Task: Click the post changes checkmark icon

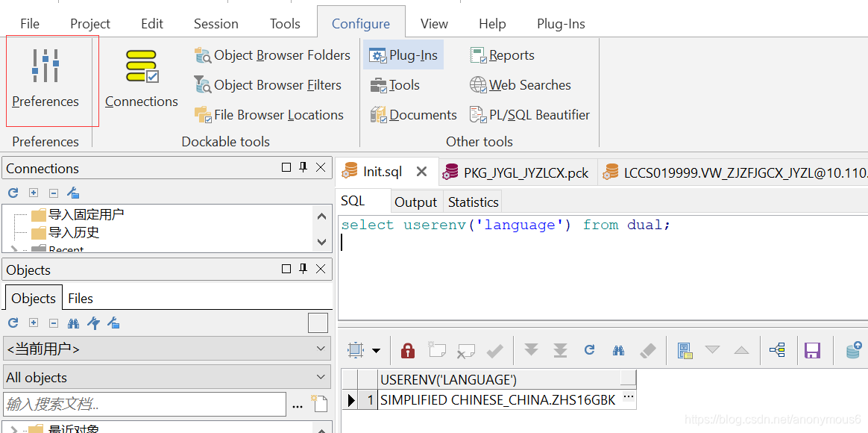Action: pyautogui.click(x=494, y=350)
